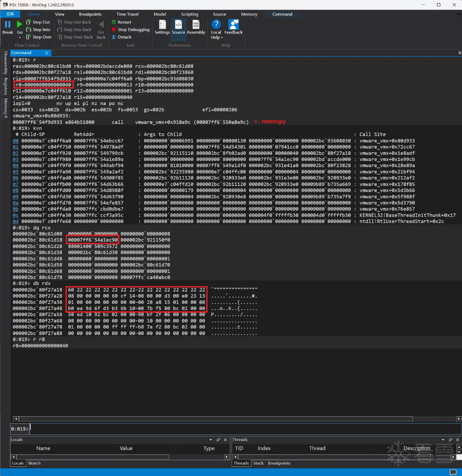
Task: Select the Source mode icon
Action: click(178, 24)
